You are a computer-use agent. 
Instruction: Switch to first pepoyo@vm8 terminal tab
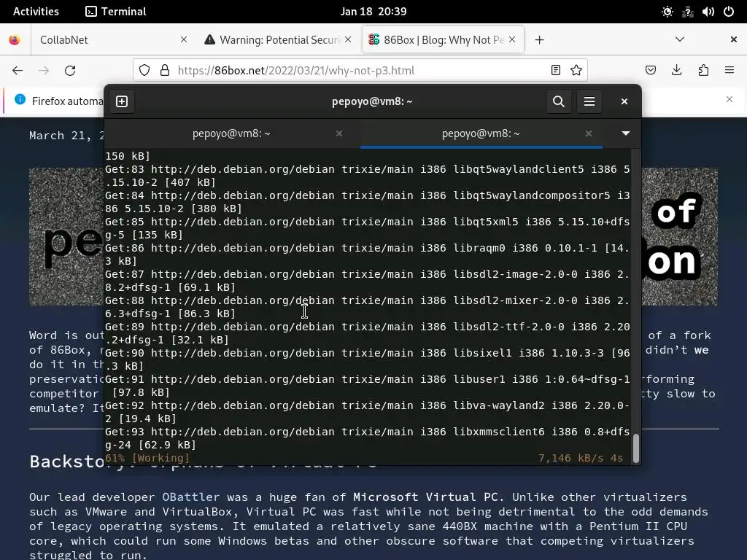[231, 133]
